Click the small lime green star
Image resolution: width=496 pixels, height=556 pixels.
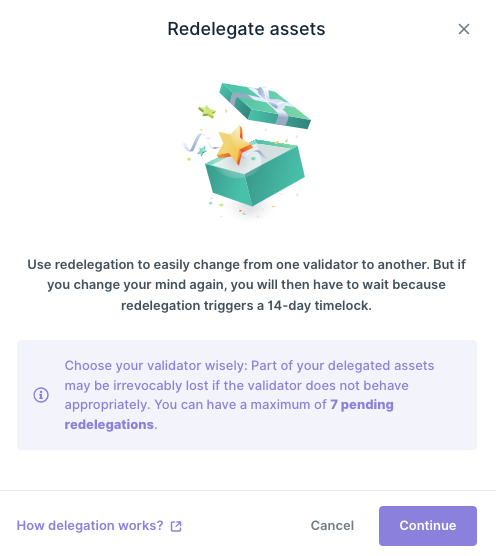(207, 111)
